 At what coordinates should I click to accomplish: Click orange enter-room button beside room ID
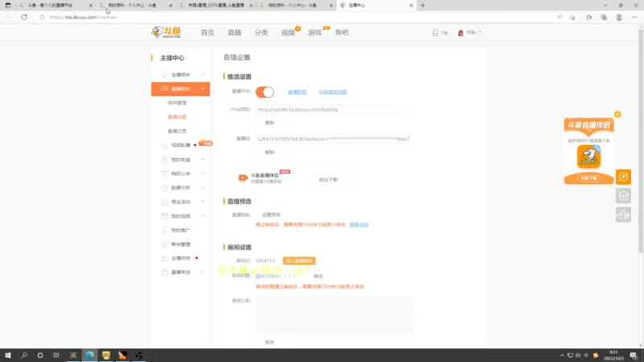299,261
